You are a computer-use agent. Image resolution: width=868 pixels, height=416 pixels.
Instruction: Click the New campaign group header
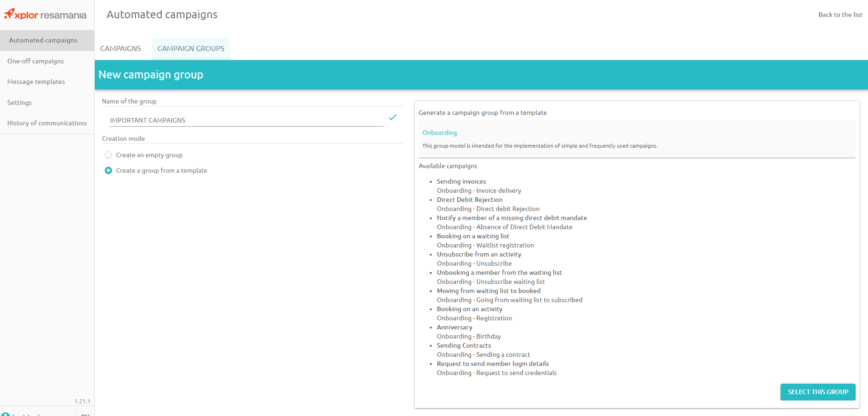[151, 75]
